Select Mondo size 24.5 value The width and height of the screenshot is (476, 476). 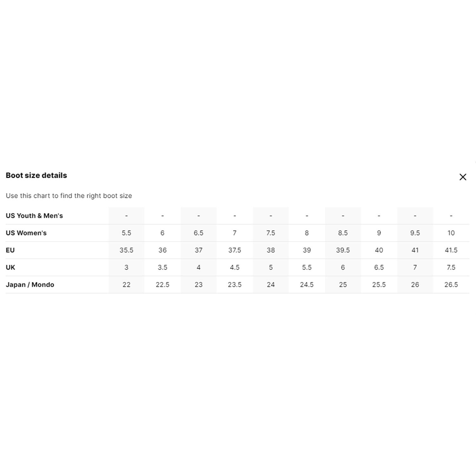click(307, 285)
